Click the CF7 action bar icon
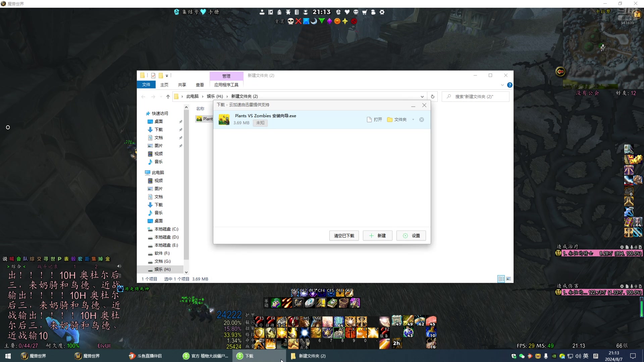Viewport: 644px width, 362px height. (x=349, y=293)
